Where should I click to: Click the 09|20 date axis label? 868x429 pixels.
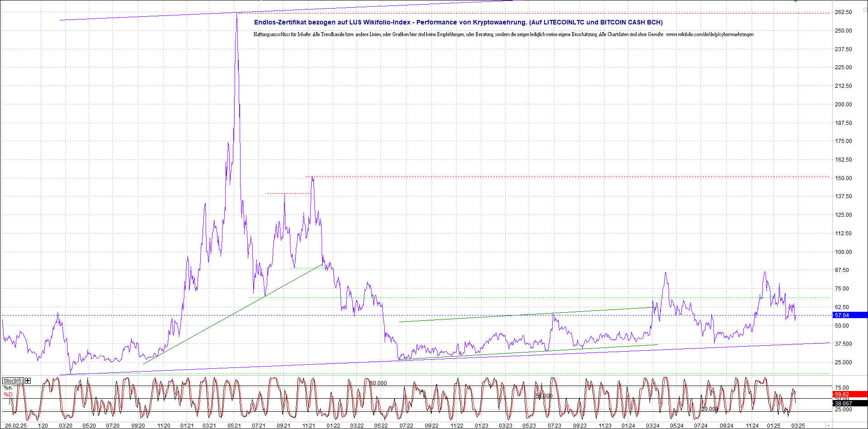(x=138, y=426)
